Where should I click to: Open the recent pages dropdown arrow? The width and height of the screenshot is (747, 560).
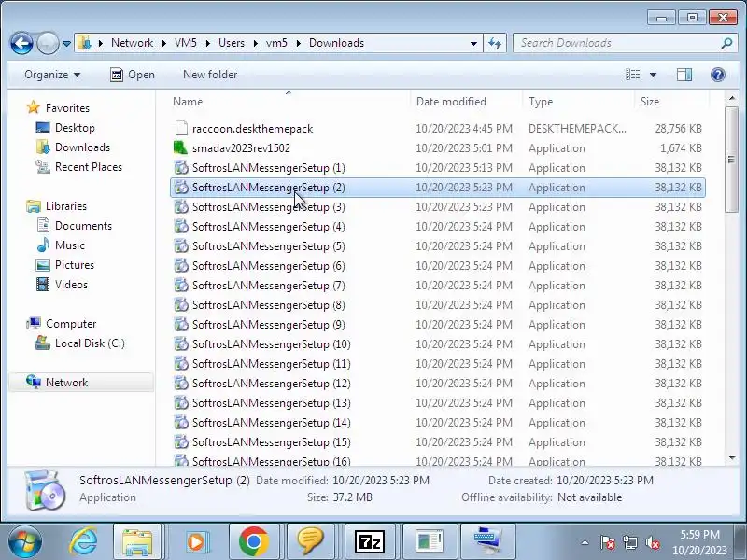(x=66, y=44)
